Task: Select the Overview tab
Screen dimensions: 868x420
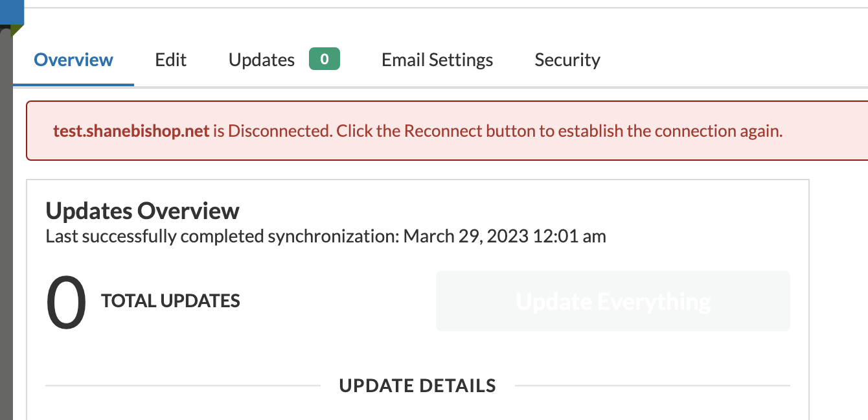Action: tap(73, 59)
